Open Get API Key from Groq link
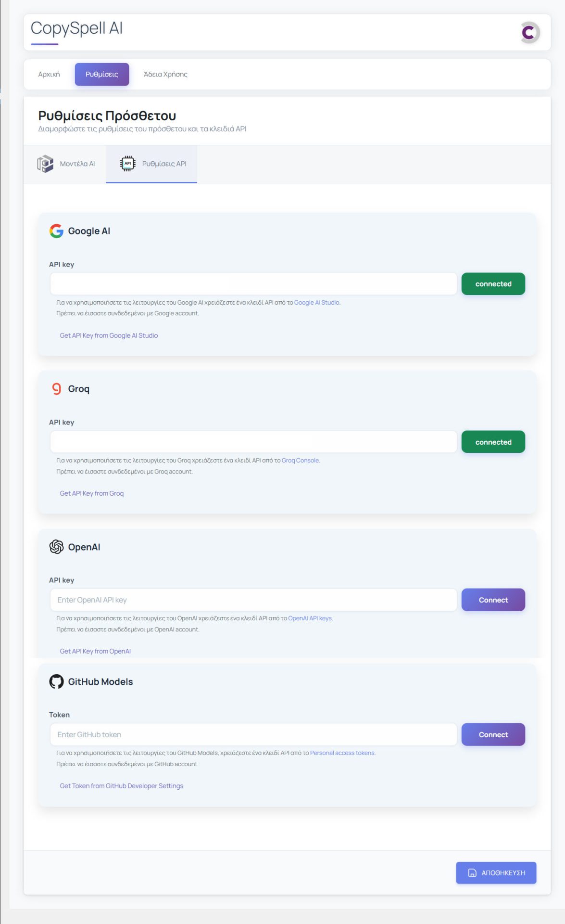 pyautogui.click(x=92, y=493)
